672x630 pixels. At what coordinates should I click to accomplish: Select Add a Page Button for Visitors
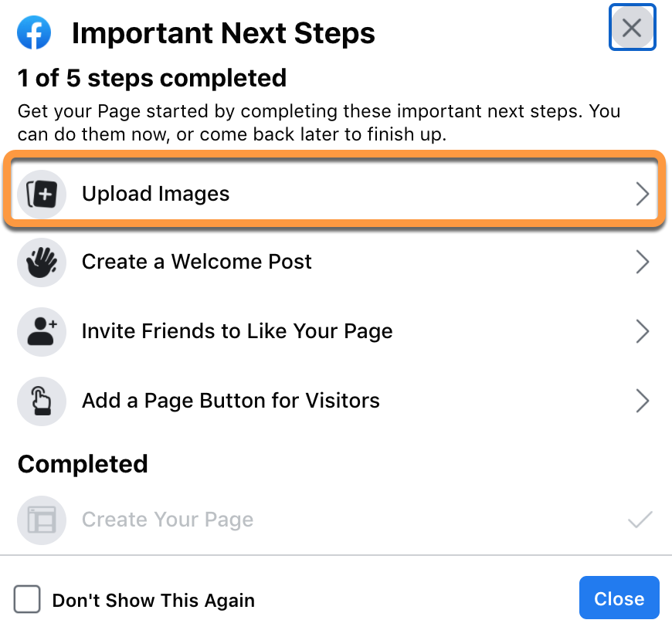(x=231, y=401)
